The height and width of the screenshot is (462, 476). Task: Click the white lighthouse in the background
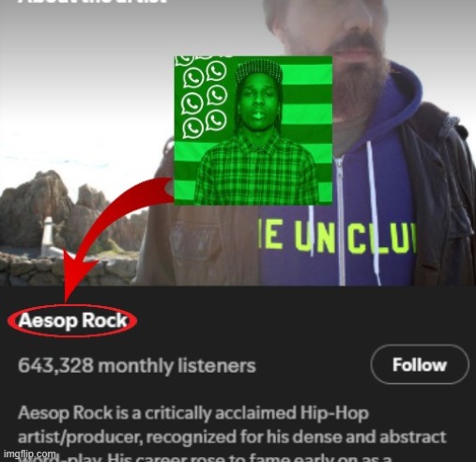click(48, 232)
